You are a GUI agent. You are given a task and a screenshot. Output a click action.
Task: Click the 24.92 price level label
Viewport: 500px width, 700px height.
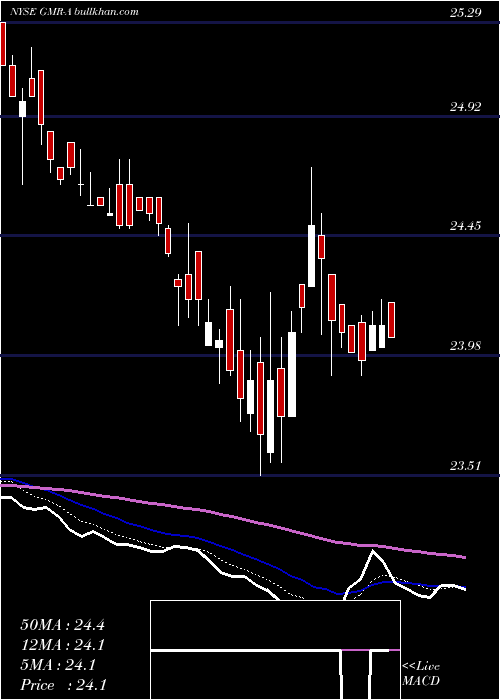coord(466,107)
